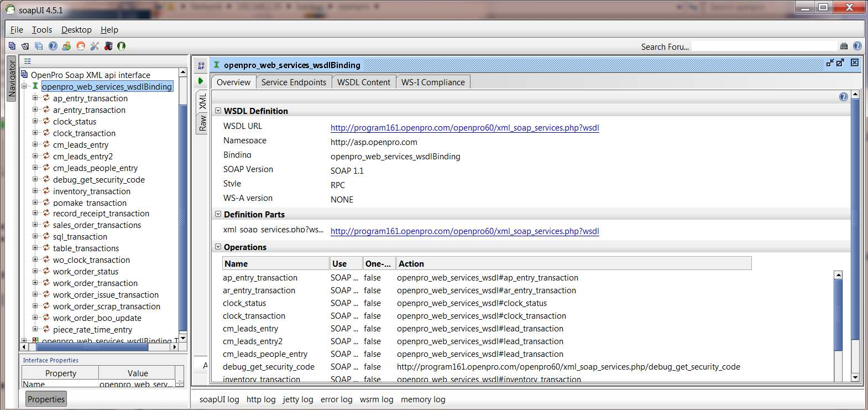The image size is (868, 410).
Task: Click the binoculars search forum icon
Action: pos(844,46)
